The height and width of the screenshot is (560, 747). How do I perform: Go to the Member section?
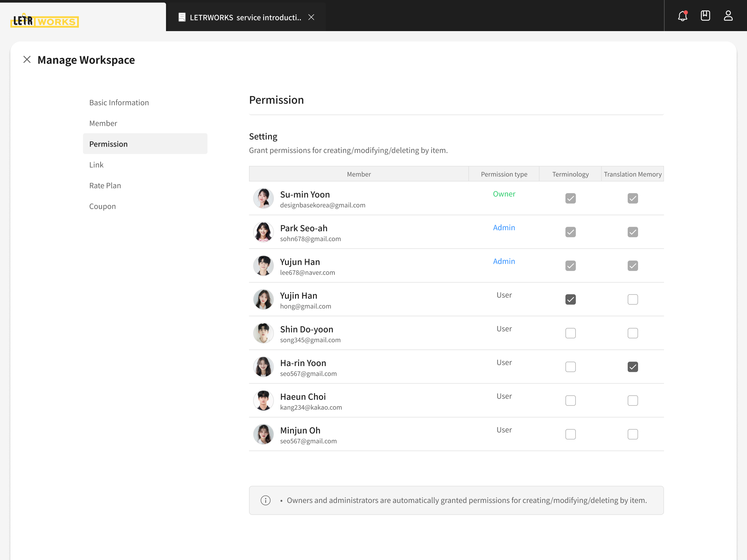tap(103, 123)
